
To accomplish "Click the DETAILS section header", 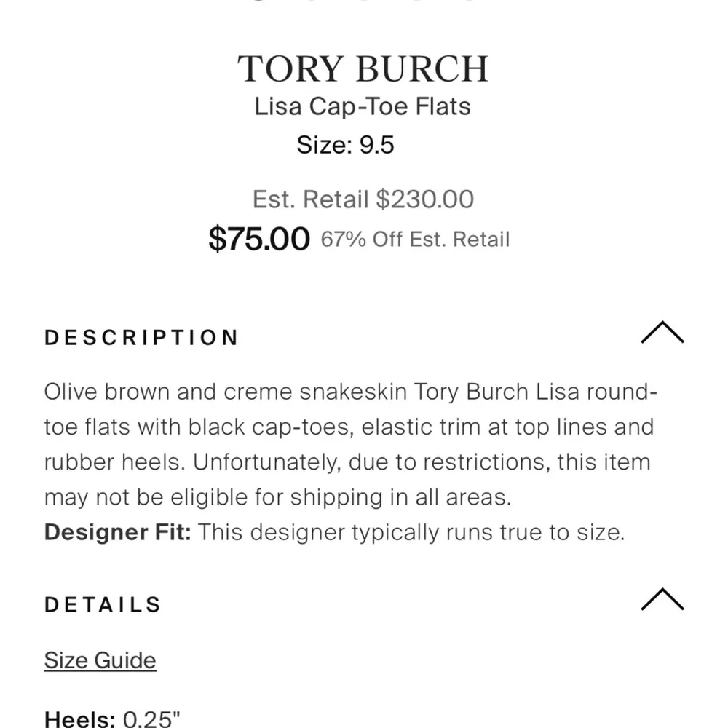I will pos(103,604).
